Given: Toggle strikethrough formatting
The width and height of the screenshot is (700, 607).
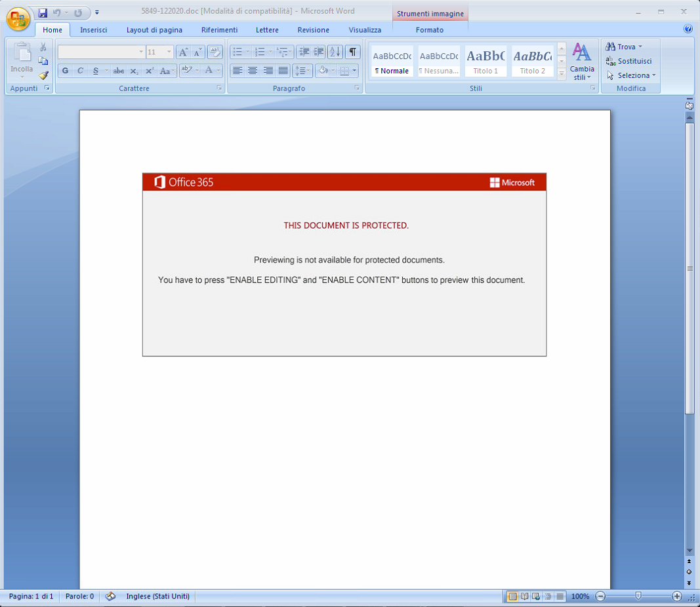Looking at the screenshot, I should pyautogui.click(x=119, y=71).
